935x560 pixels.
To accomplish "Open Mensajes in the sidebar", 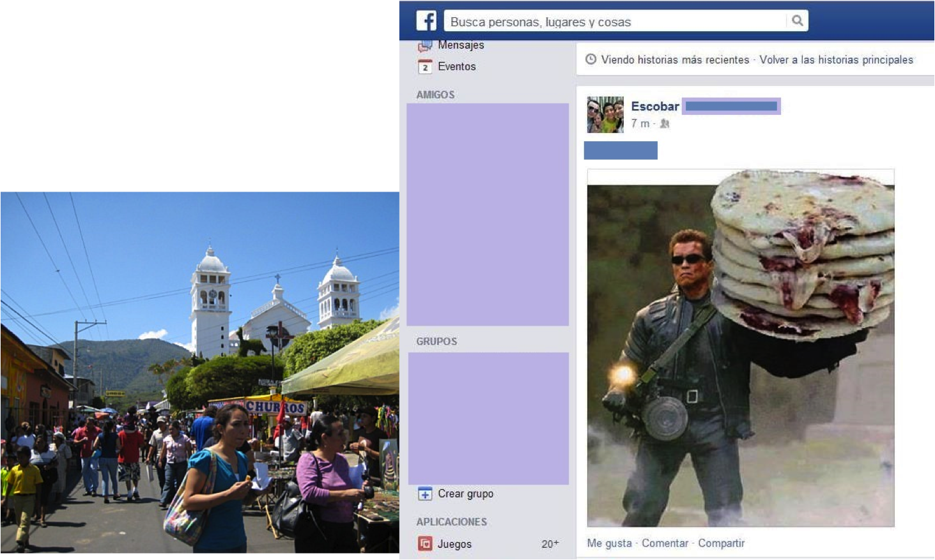I will coord(461,45).
